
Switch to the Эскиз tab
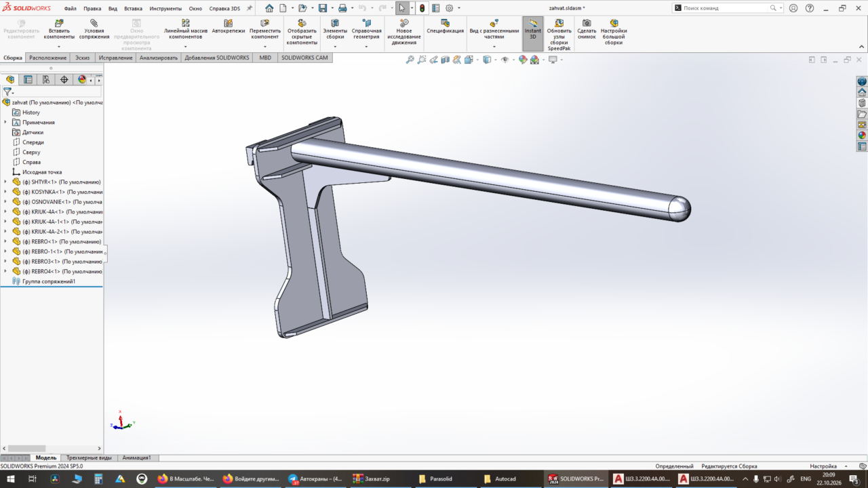(82, 58)
